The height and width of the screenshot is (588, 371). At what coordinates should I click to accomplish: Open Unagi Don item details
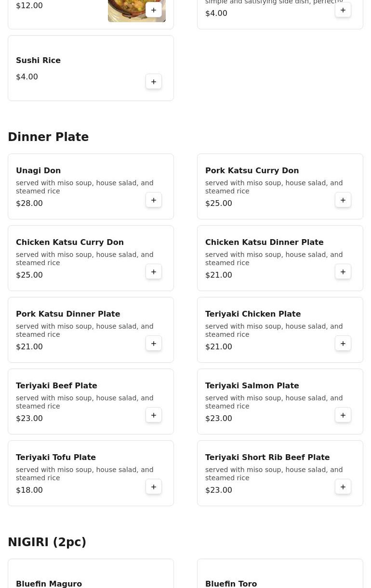coord(91,187)
